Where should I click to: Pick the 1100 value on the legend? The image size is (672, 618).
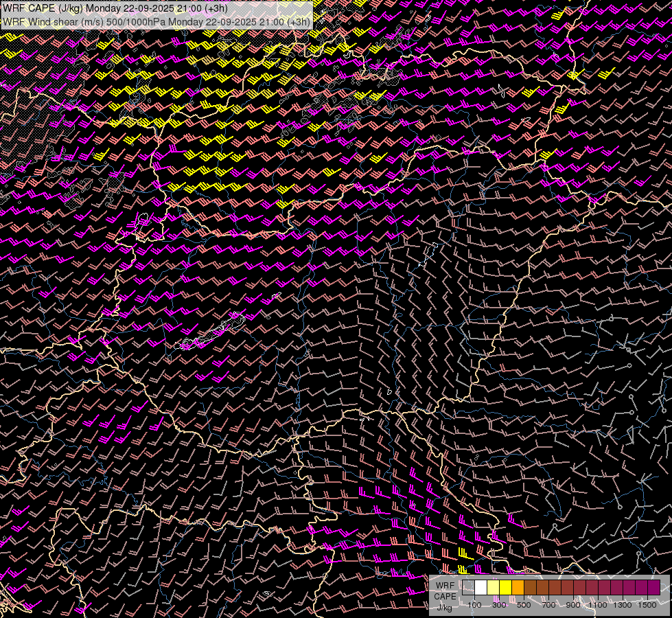point(598,605)
